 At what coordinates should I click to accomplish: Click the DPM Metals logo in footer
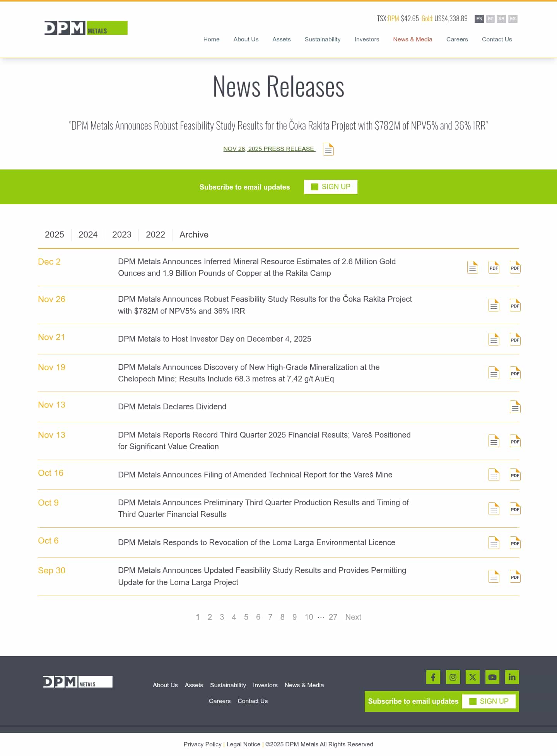click(78, 682)
